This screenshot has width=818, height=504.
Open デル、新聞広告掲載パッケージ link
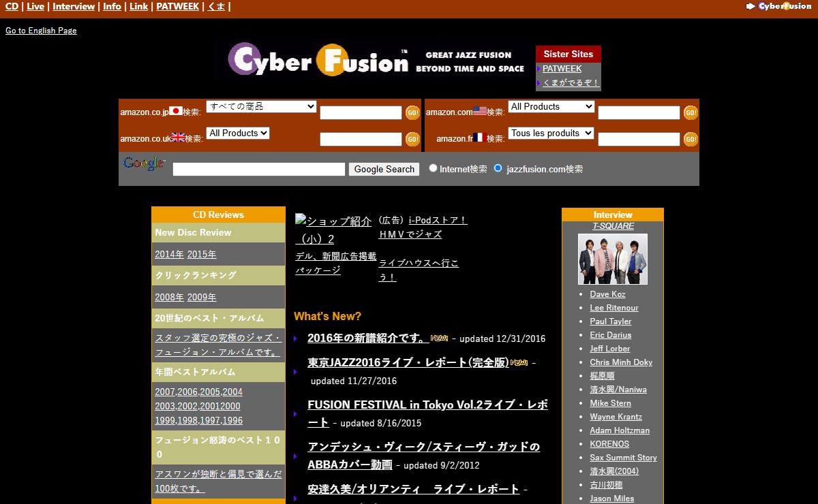[x=335, y=263]
